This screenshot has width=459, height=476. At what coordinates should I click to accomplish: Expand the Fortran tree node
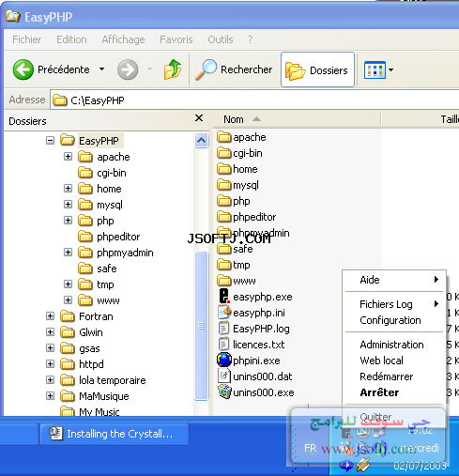coord(50,315)
